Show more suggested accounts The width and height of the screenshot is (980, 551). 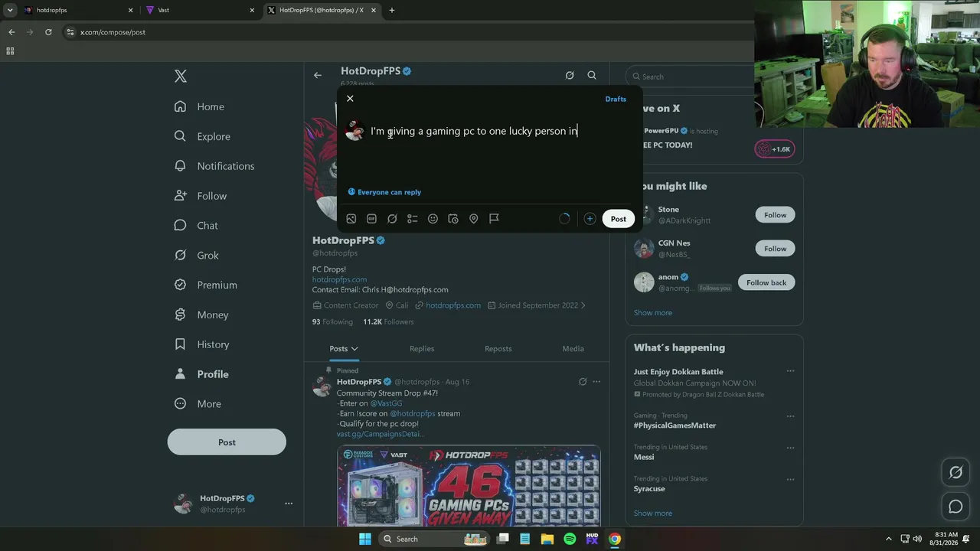653,312
